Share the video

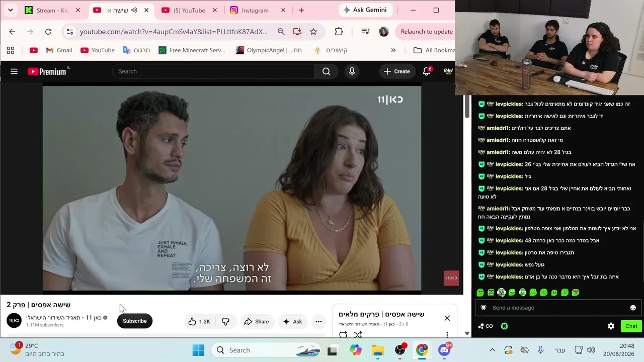coord(257,322)
